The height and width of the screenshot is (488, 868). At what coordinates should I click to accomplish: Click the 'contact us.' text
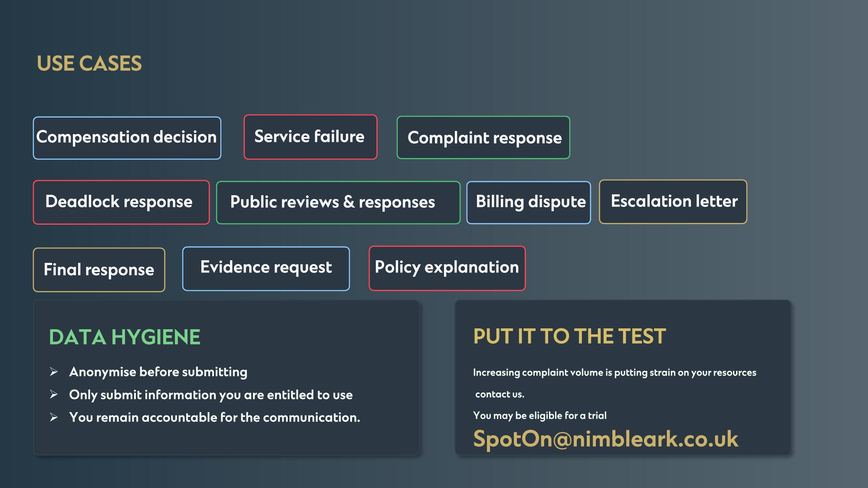point(500,394)
